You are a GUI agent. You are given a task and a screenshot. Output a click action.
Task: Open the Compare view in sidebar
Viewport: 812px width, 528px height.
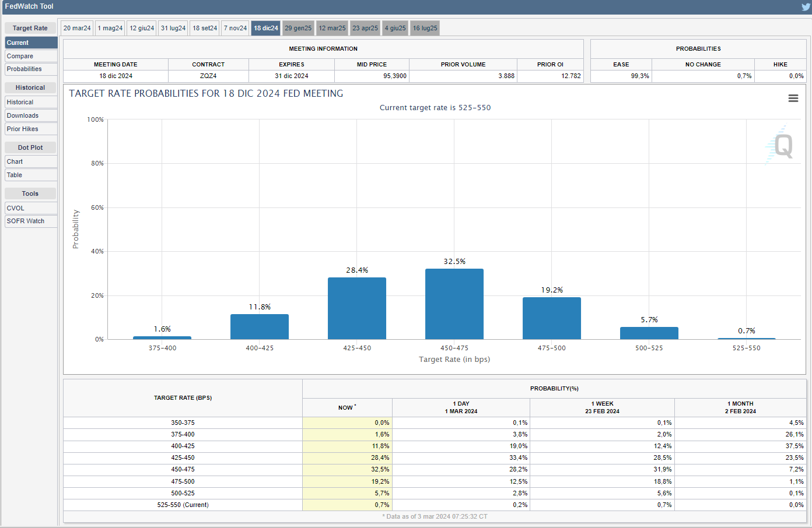(31, 56)
